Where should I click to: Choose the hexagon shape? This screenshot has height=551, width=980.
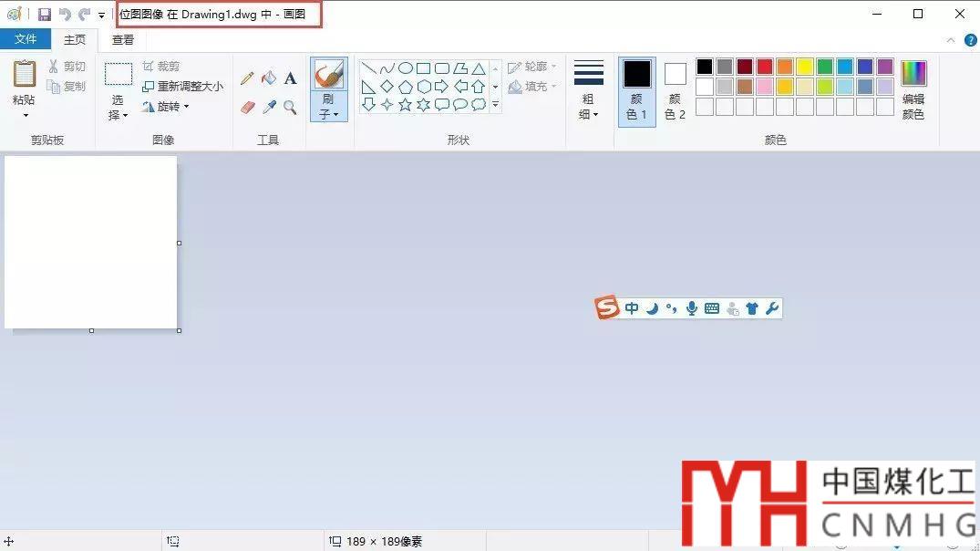(x=423, y=87)
